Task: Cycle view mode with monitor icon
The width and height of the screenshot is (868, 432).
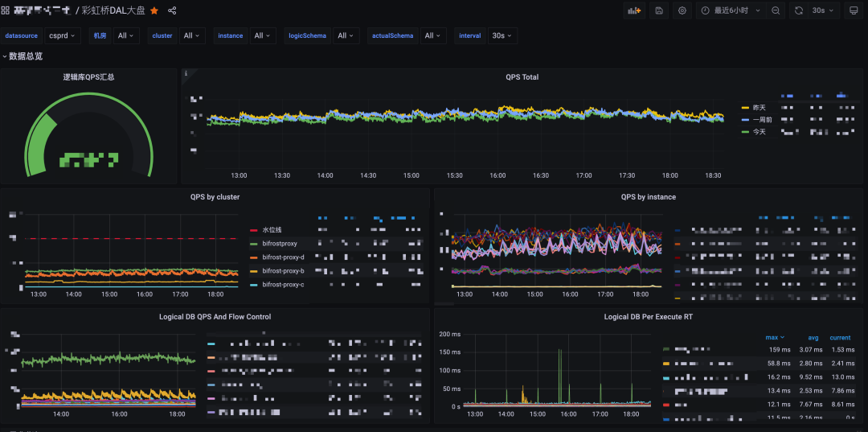Action: coord(854,10)
